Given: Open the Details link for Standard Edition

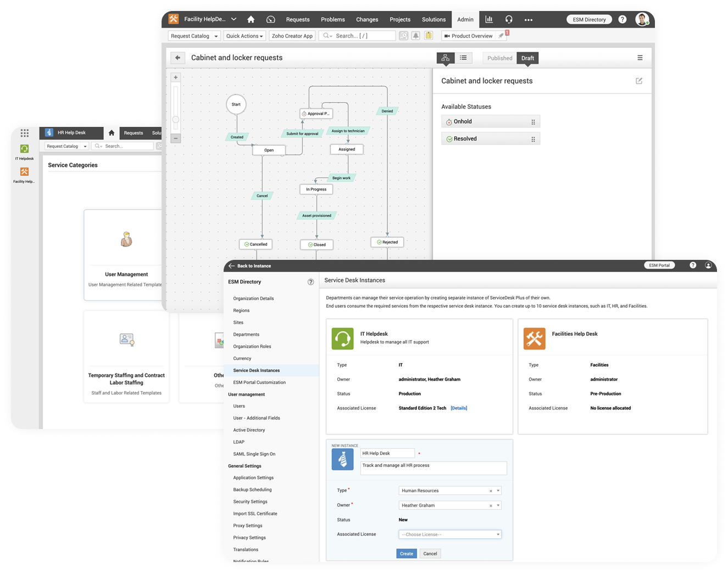Looking at the screenshot, I should [459, 408].
